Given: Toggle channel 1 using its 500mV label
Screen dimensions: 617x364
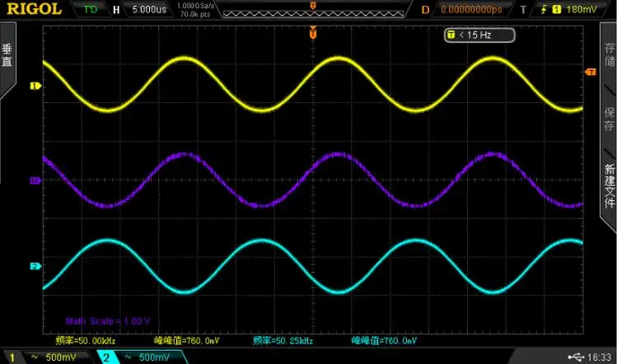Looking at the screenshot, I should 49,357.
